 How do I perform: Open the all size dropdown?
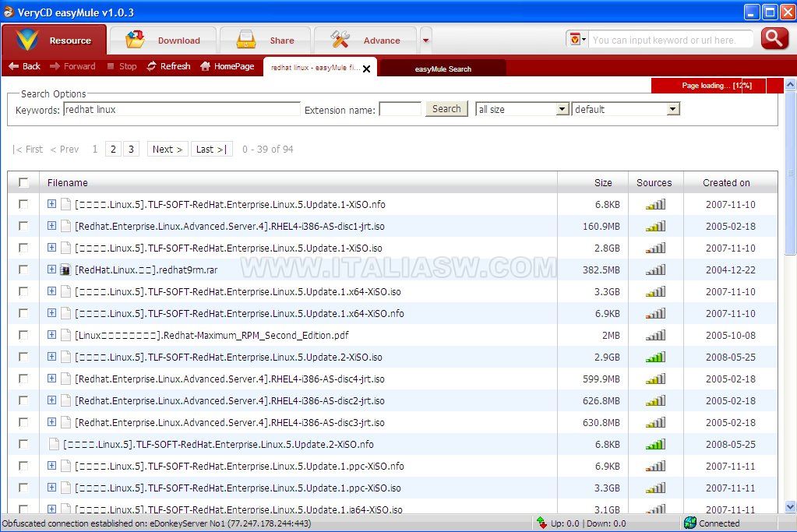[522, 109]
